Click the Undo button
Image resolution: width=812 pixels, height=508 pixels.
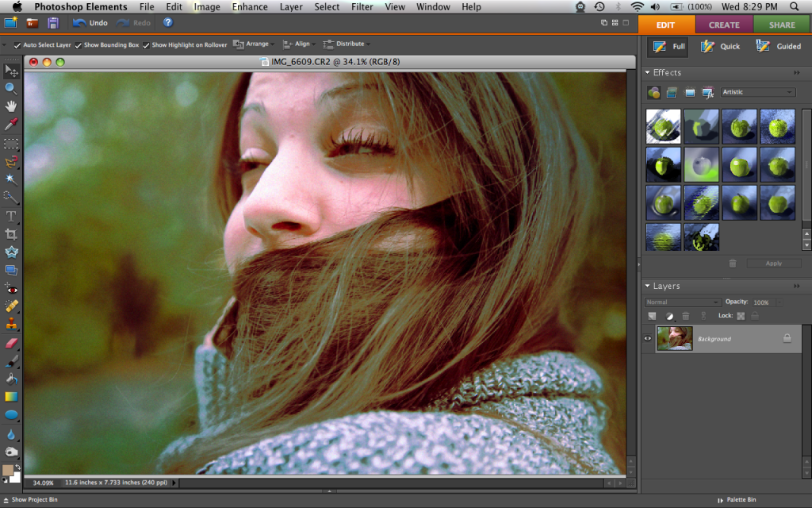(x=90, y=23)
